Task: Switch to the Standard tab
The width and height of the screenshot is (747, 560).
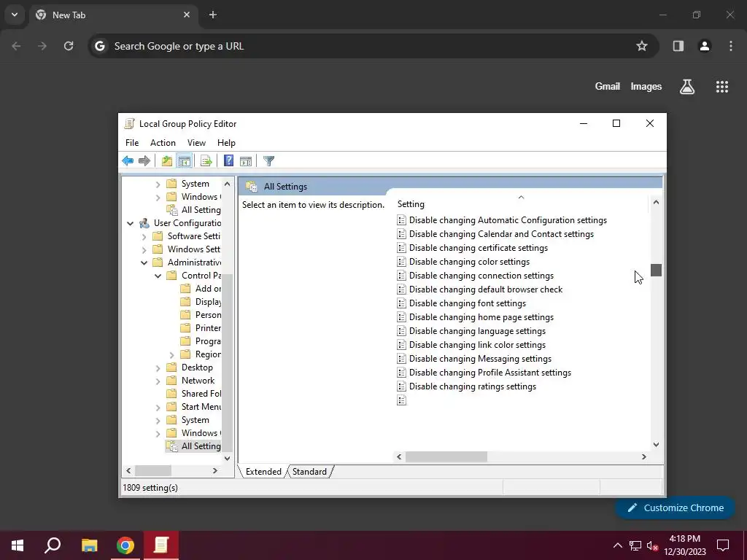Action: 309,472
